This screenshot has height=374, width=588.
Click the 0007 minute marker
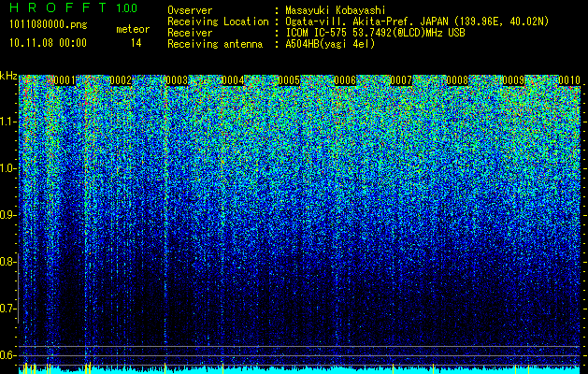(x=401, y=80)
